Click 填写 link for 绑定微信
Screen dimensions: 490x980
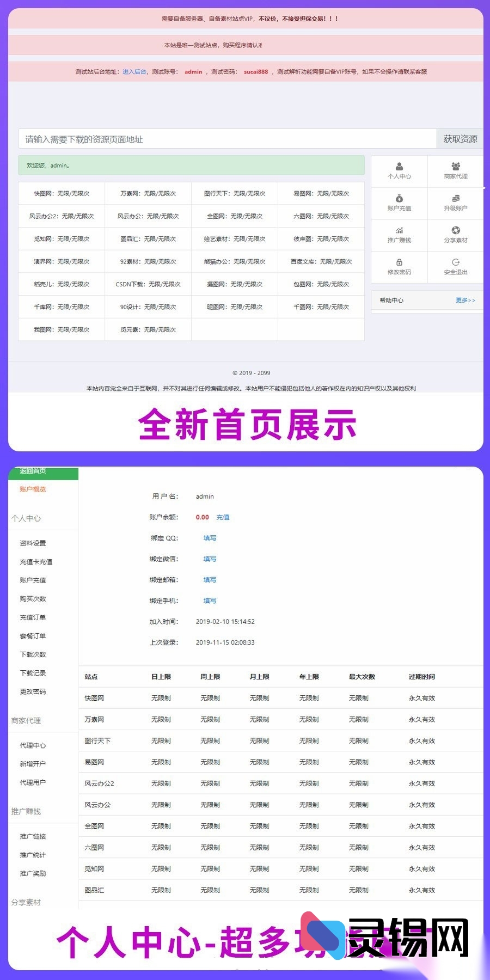coord(210,559)
